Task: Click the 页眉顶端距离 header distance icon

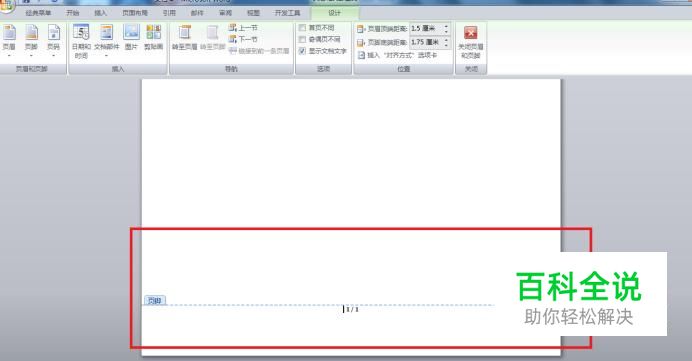Action: (x=361, y=29)
